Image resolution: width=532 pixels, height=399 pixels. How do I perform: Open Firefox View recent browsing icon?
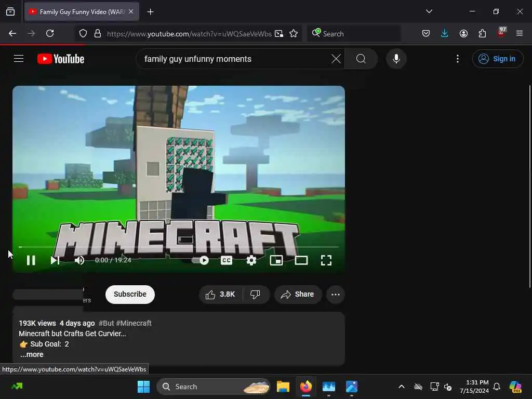[10, 11]
